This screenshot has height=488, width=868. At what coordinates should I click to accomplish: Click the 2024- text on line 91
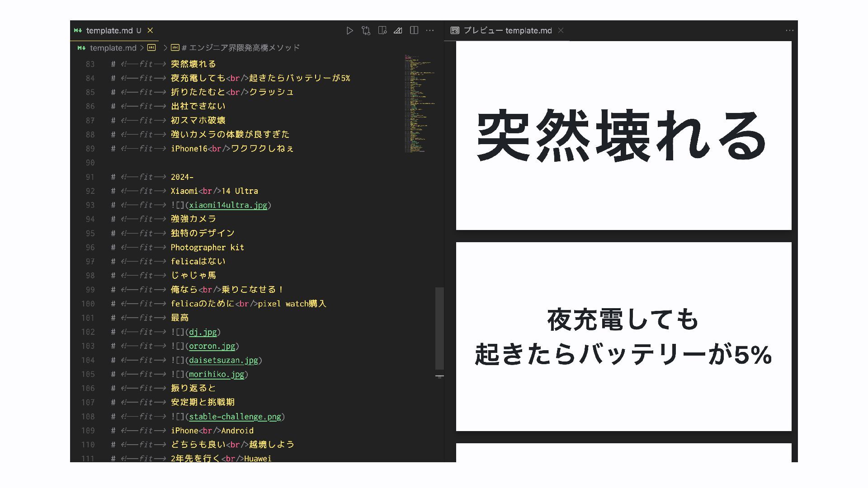pos(182,177)
